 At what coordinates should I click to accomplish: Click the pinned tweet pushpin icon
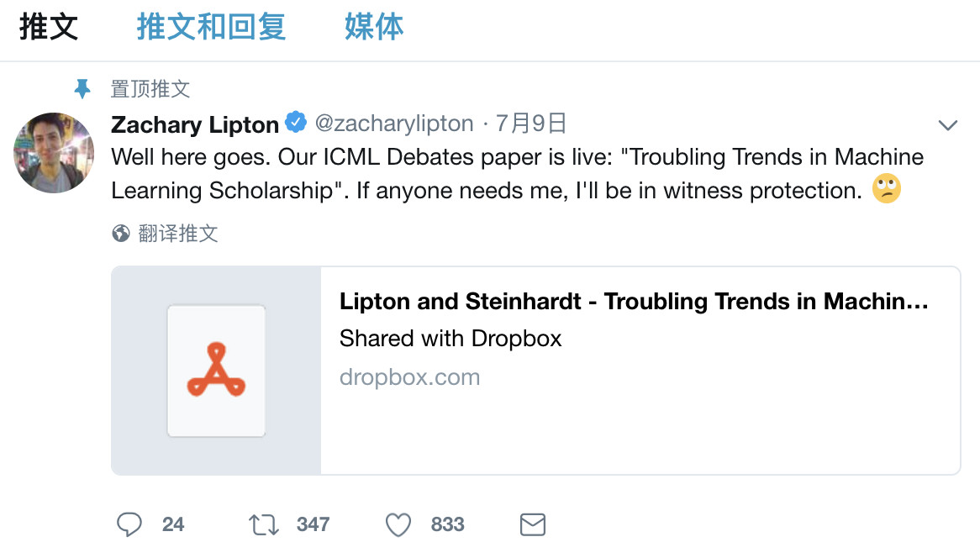(82, 88)
